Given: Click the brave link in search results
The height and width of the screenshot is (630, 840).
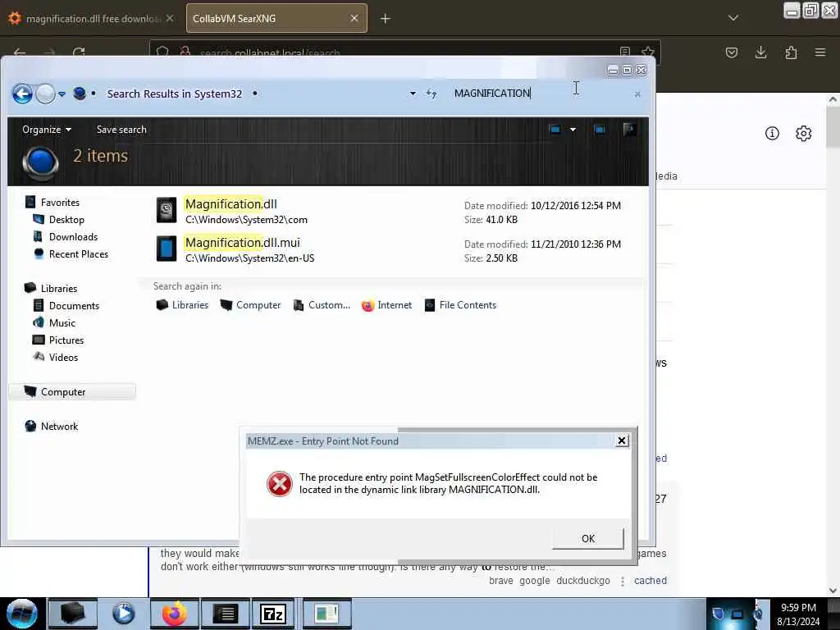Looking at the screenshot, I should tap(501, 581).
